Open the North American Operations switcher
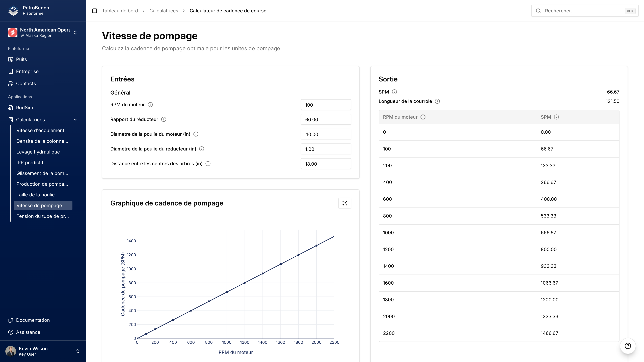Screen dimensions: 644x362 tap(75, 33)
